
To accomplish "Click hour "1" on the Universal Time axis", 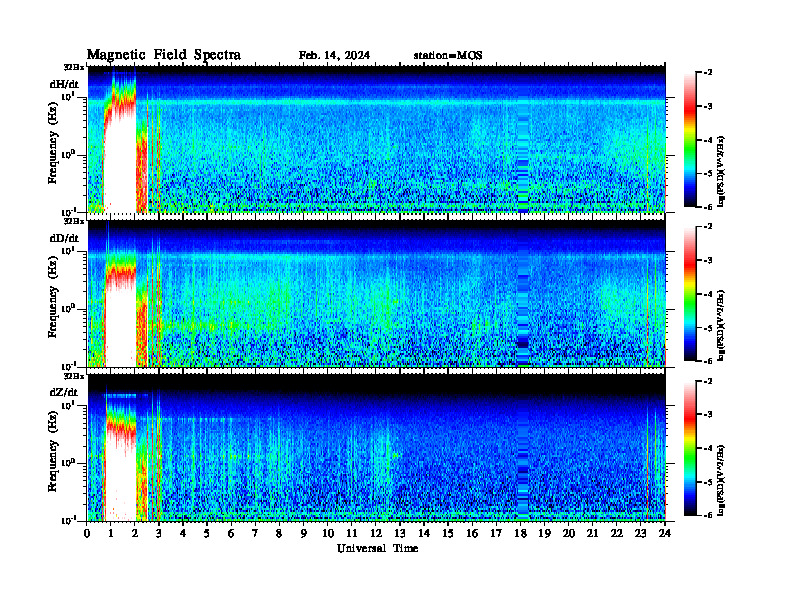I will [x=111, y=534].
